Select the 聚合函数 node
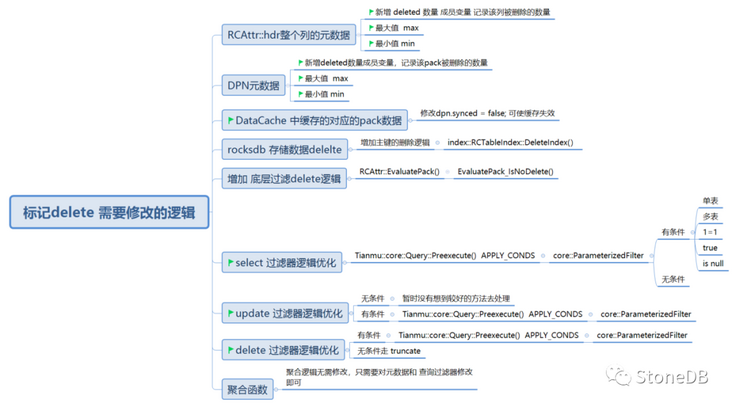 247,389
